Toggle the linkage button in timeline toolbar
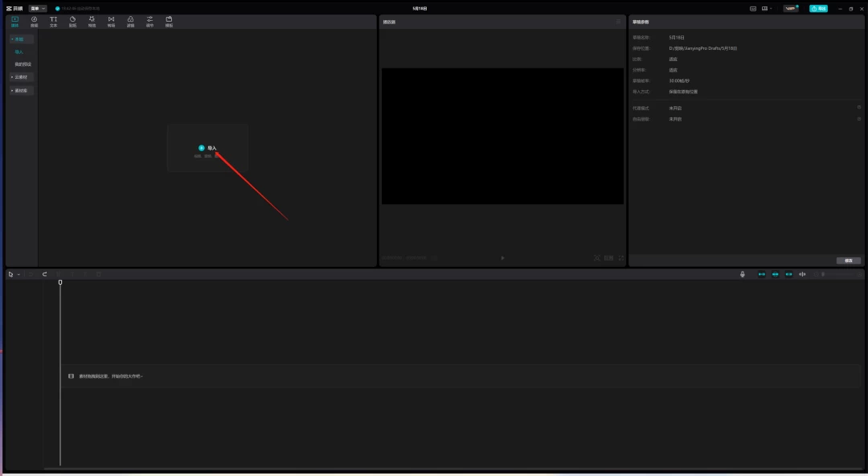 point(788,274)
